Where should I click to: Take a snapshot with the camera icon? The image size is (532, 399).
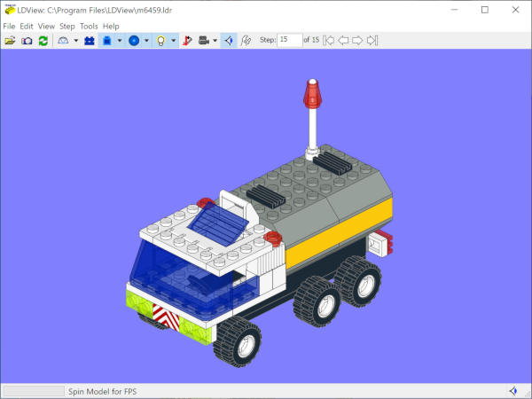[x=27, y=41]
